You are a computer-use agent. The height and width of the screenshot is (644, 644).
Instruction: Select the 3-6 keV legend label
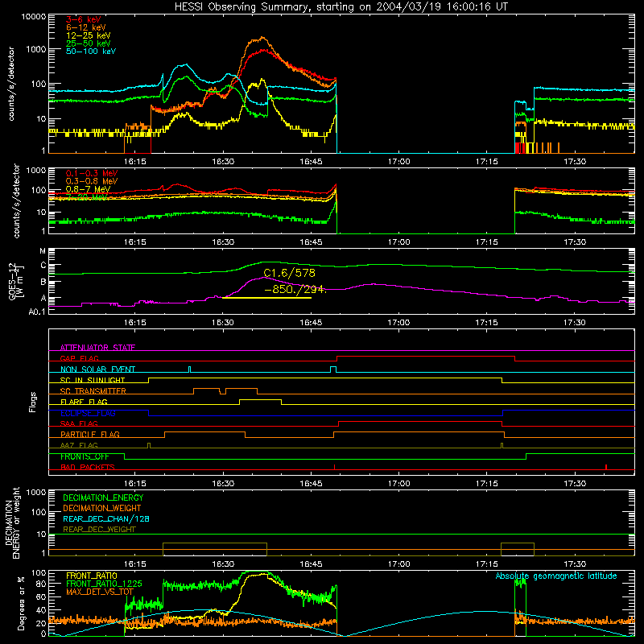click(x=84, y=19)
